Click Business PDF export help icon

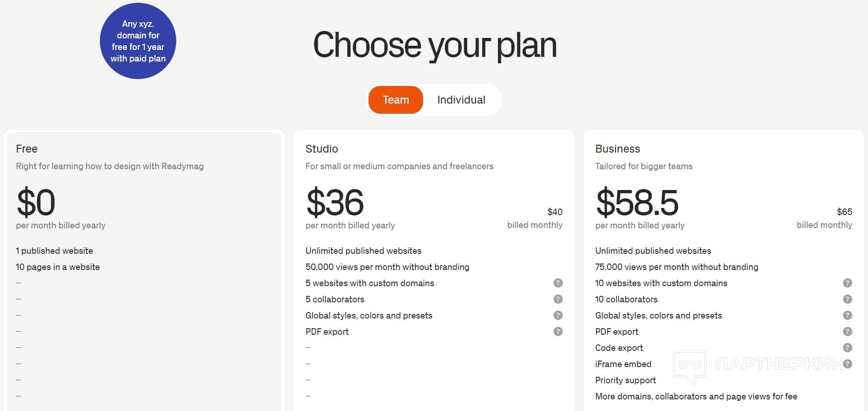click(x=847, y=331)
